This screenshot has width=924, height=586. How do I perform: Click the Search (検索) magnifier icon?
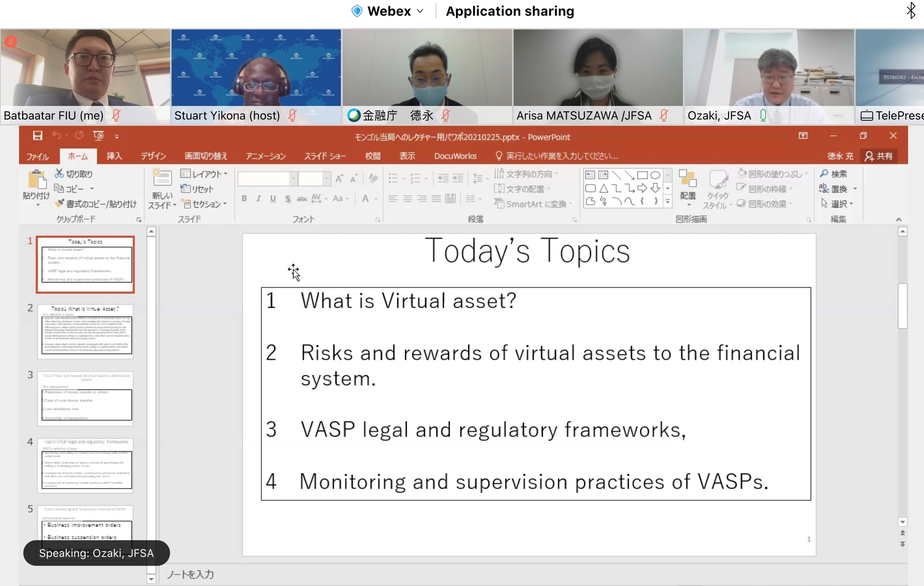(824, 174)
